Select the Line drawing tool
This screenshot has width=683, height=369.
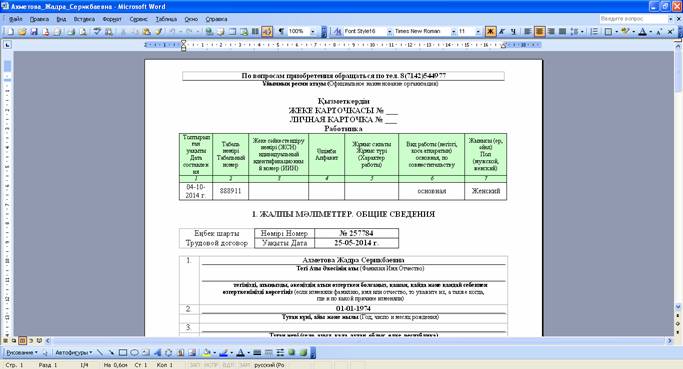(x=100, y=352)
